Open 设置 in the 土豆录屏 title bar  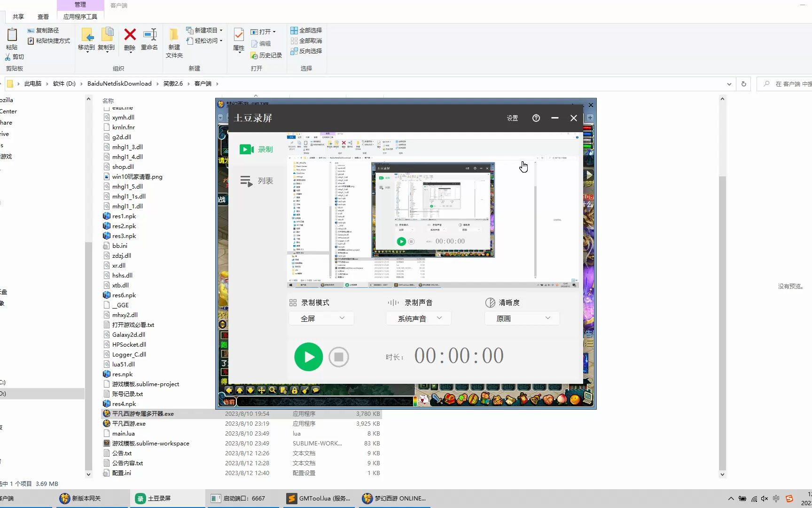(512, 118)
